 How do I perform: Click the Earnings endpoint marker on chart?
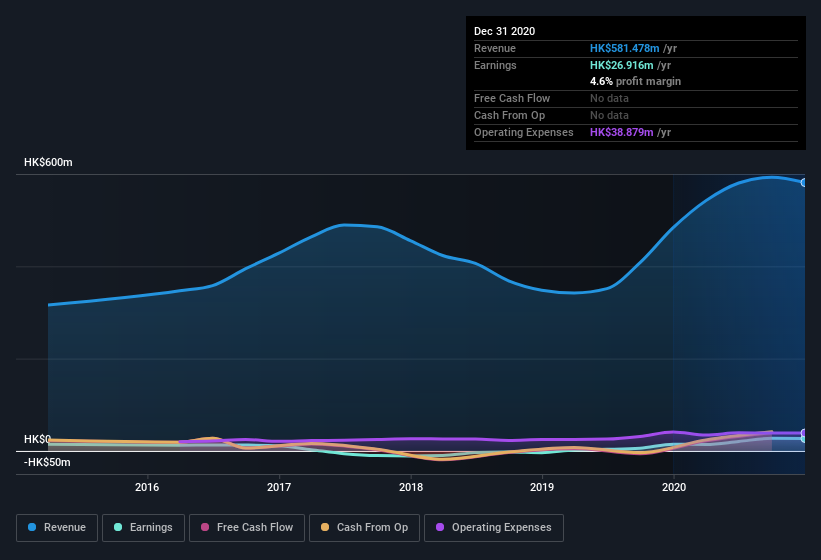tap(804, 439)
